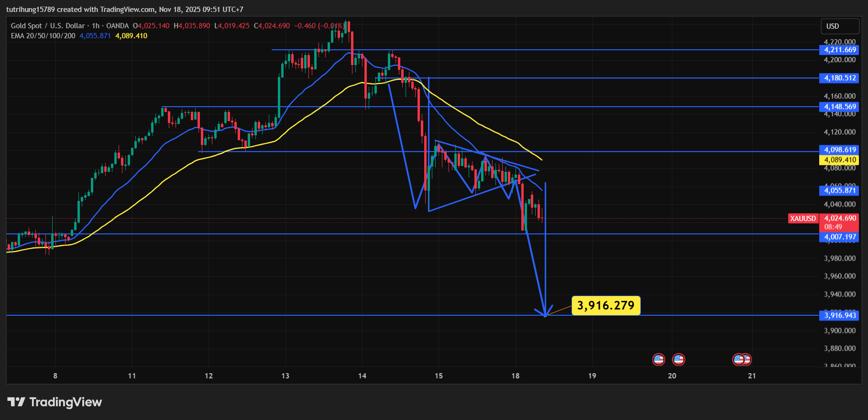Click the yellow 3,916.279 callout box

tap(605, 306)
